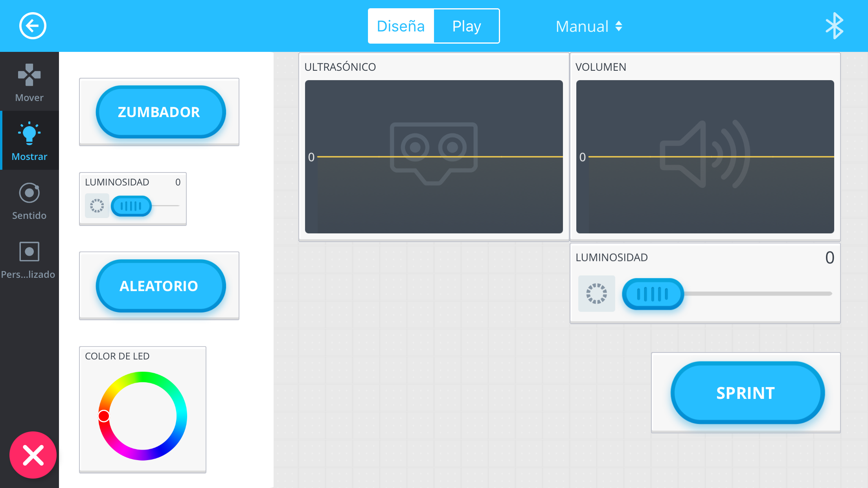The width and height of the screenshot is (868, 488).
Task: Open the Manual dropdown selector
Action: tap(582, 26)
